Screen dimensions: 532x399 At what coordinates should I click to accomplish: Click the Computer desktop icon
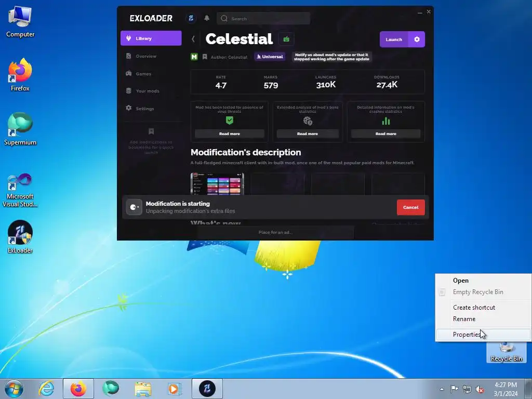click(x=20, y=22)
